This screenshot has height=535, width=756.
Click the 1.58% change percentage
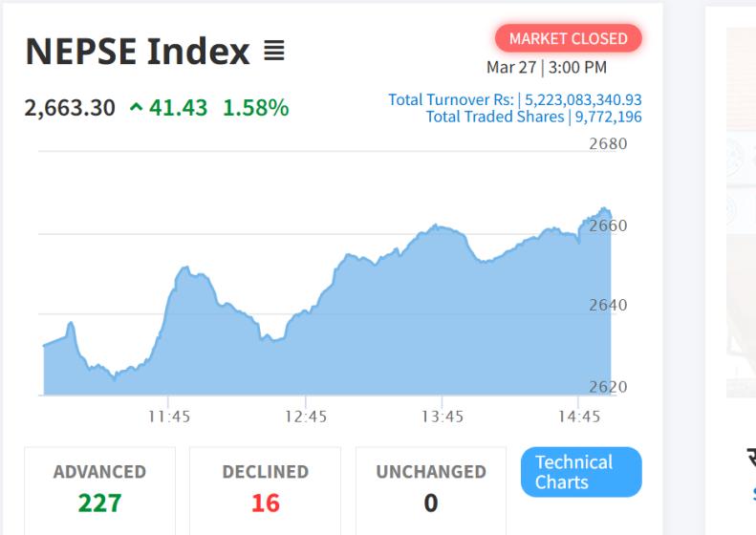click(x=255, y=108)
